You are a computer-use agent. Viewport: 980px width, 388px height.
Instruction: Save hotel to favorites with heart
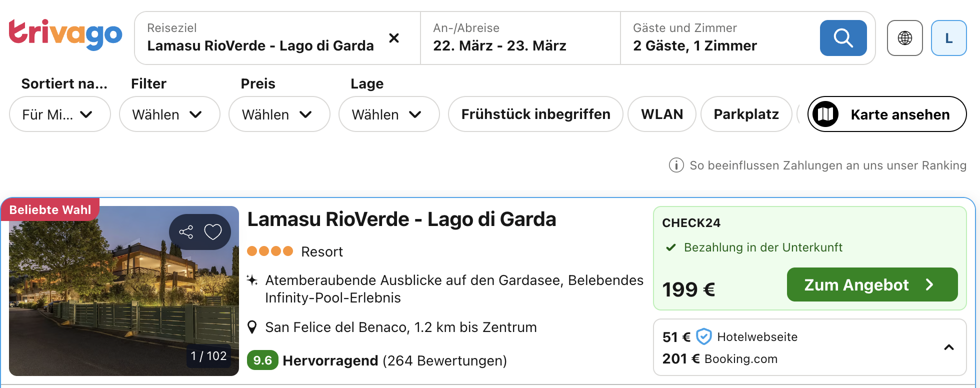click(x=213, y=232)
